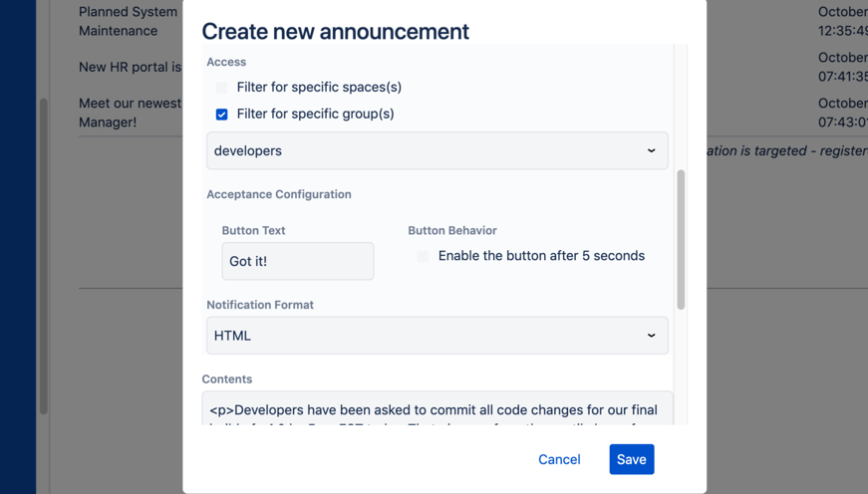The width and height of the screenshot is (868, 494).
Task: Click the chevron arrow on the developers dropdown
Action: tap(651, 151)
